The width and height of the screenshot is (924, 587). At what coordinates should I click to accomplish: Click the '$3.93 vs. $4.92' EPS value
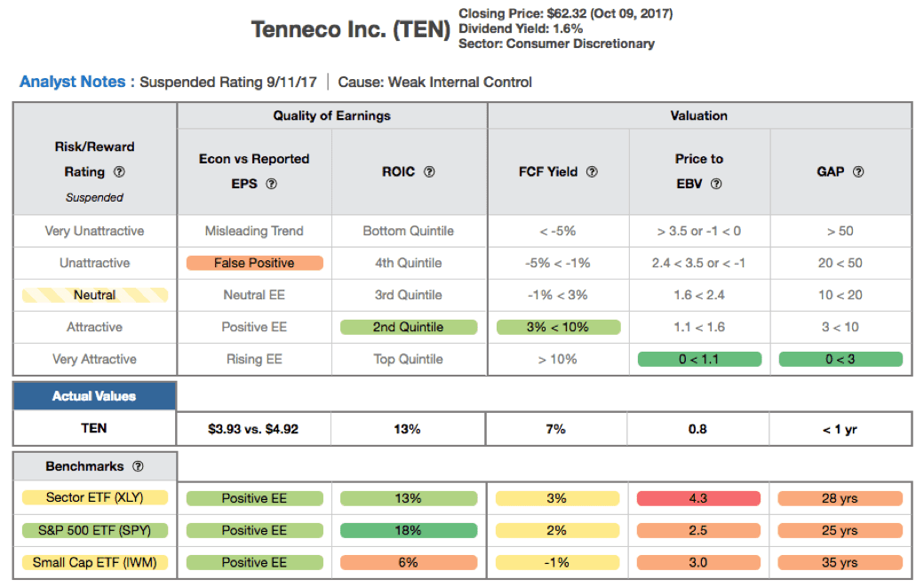pyautogui.click(x=253, y=429)
